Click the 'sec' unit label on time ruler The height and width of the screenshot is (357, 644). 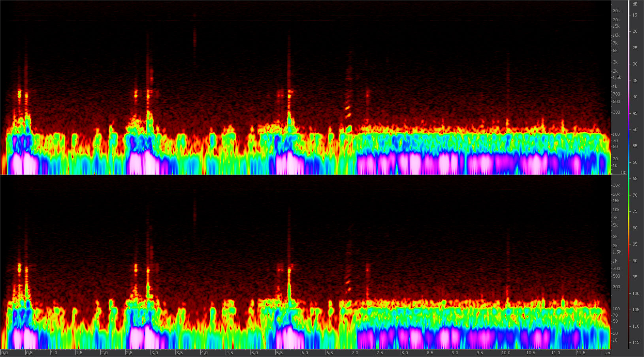coord(608,353)
